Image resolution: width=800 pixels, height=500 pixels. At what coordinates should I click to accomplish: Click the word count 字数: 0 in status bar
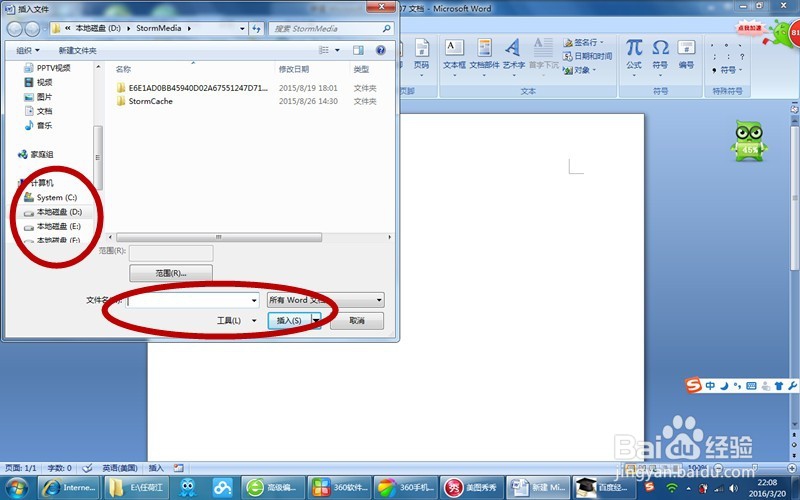(x=59, y=468)
